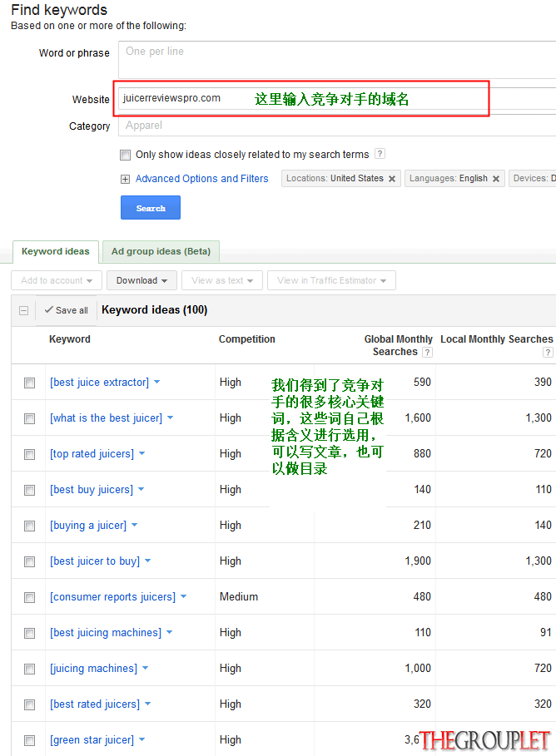
Task: Check the best buy juicers row
Action: [29, 490]
